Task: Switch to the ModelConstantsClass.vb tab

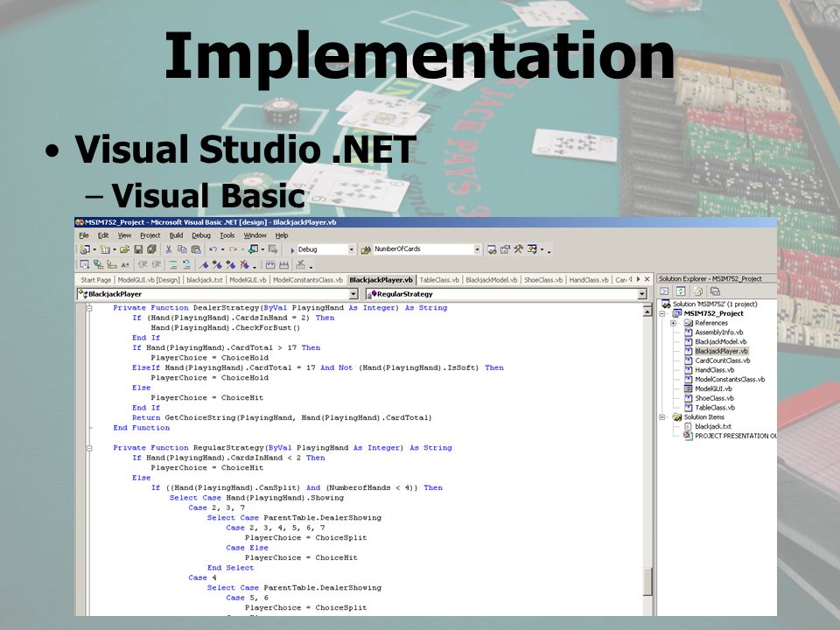Action: point(307,280)
